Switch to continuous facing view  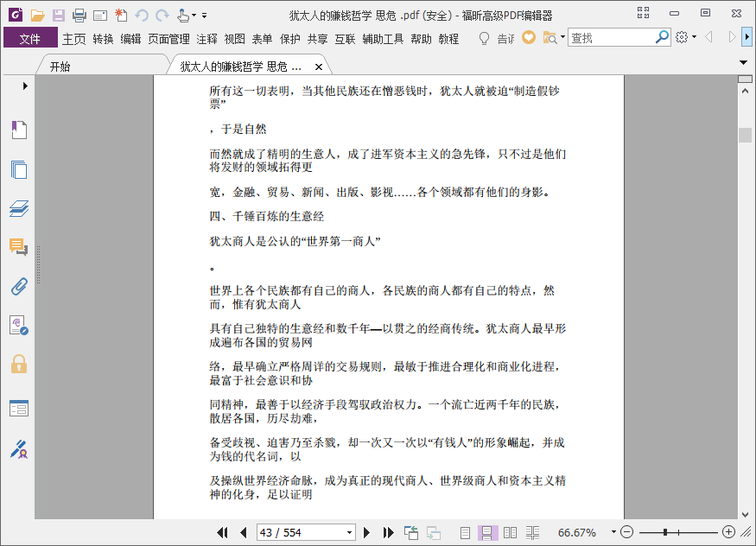532,532
